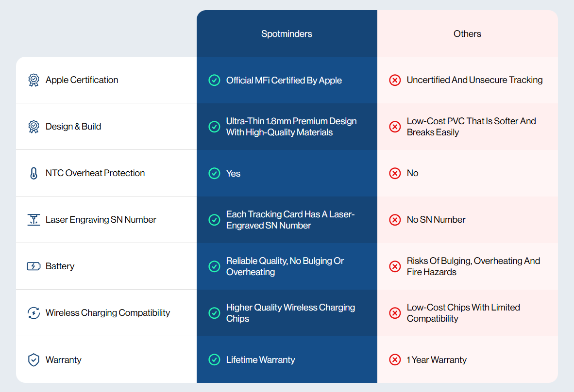This screenshot has height=392, width=574.
Task: Click green check next to Yes
Action: (214, 173)
